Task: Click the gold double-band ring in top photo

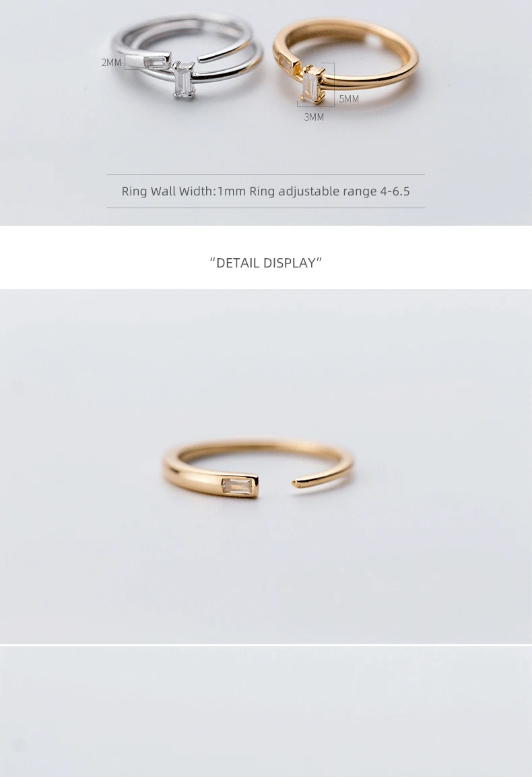Action: (x=345, y=61)
